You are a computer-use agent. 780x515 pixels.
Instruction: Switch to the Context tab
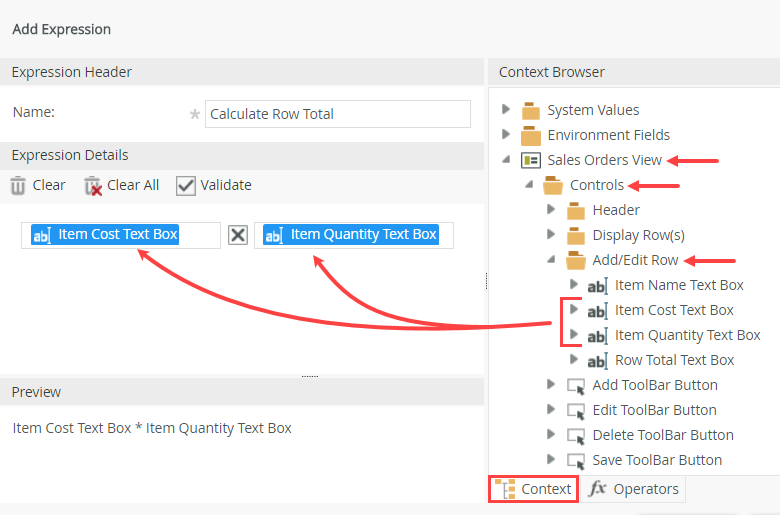[x=534, y=489]
